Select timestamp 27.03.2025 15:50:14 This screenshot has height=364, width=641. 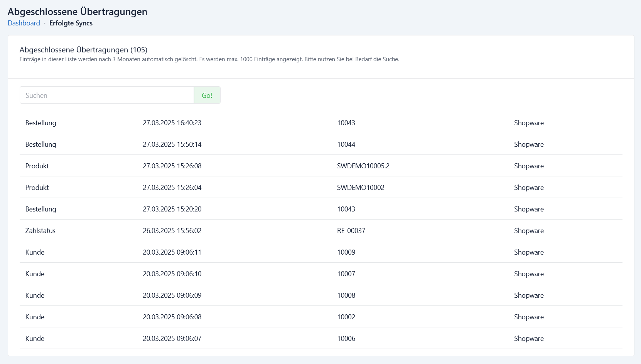tap(172, 144)
